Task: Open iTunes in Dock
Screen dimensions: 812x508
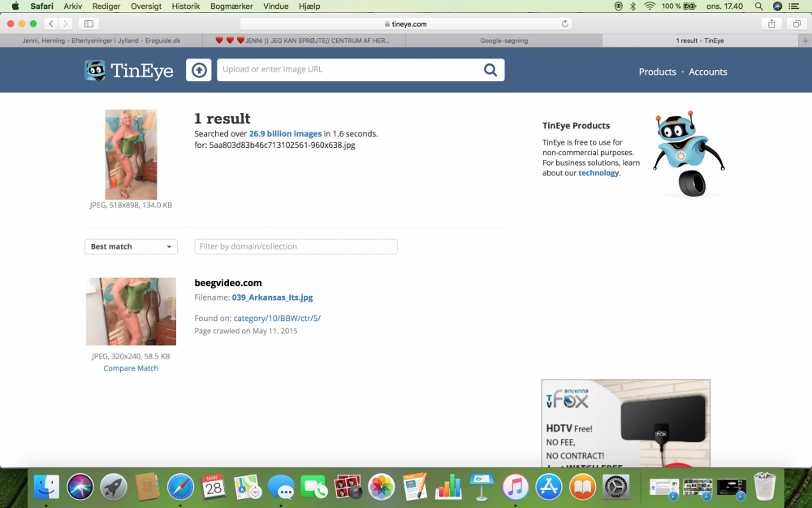Action: click(x=516, y=487)
